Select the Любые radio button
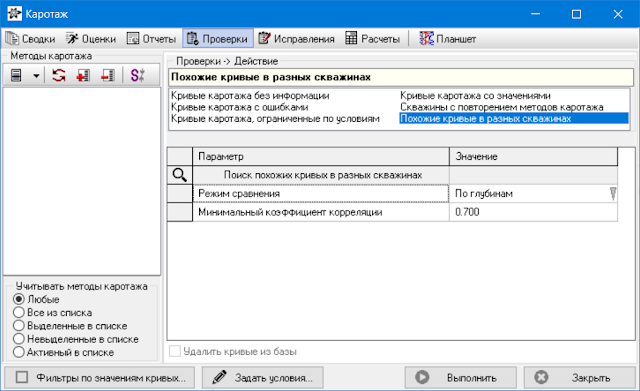640x391 pixels. tap(19, 299)
